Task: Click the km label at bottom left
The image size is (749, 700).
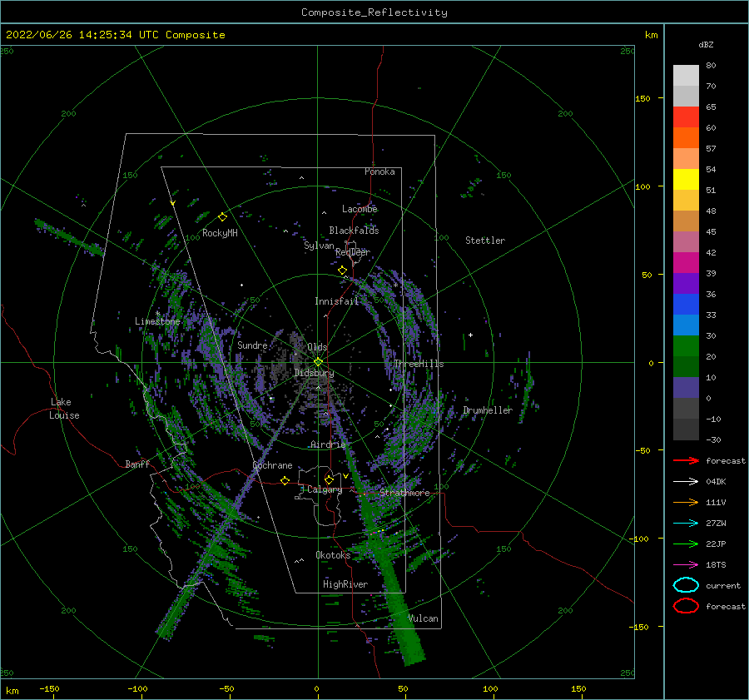Action: [12, 691]
